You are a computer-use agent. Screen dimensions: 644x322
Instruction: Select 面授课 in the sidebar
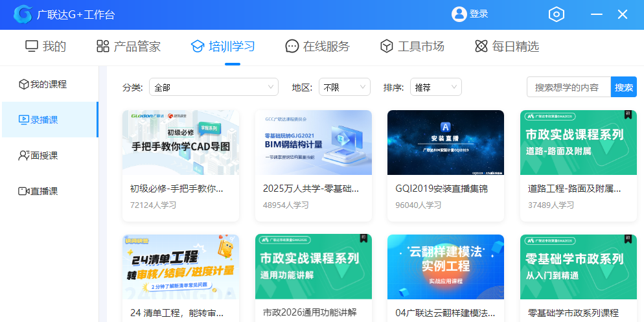[50, 155]
